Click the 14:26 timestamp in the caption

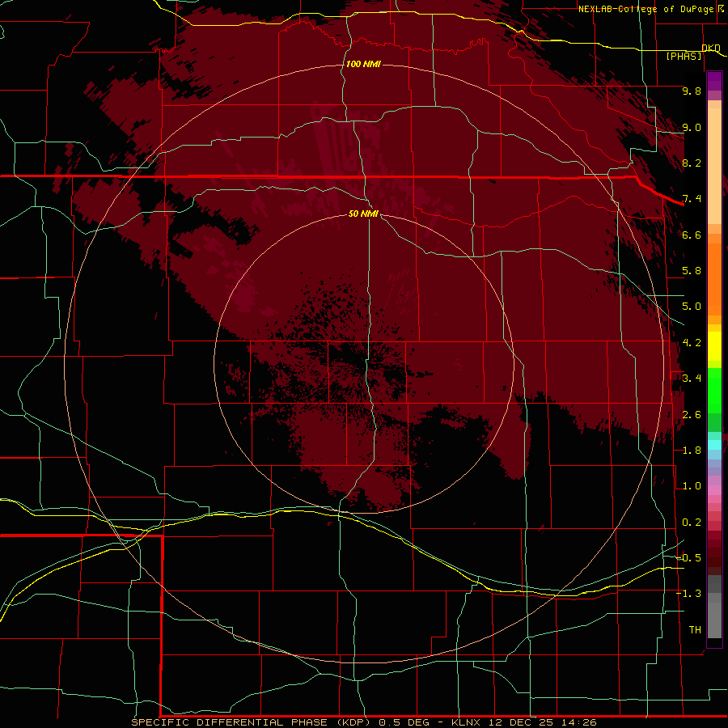coord(578,722)
